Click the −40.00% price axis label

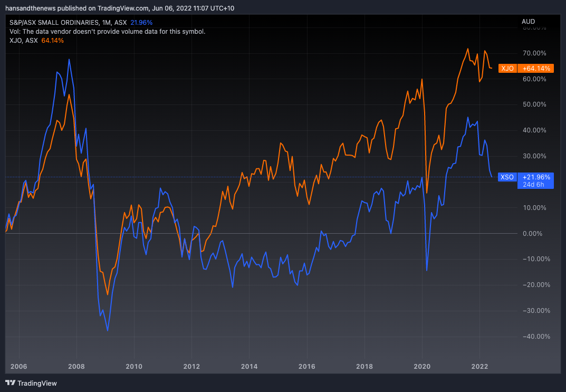point(533,337)
